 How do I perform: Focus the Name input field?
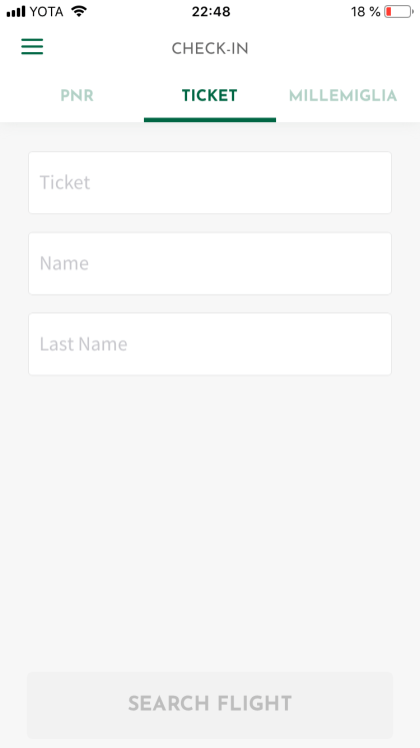[210, 263]
